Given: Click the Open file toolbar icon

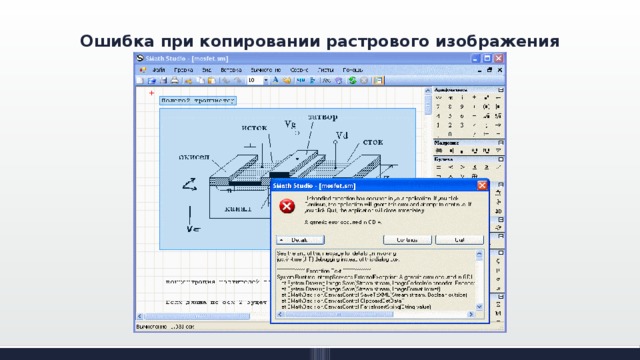Looking at the screenshot, I should coord(151,81).
